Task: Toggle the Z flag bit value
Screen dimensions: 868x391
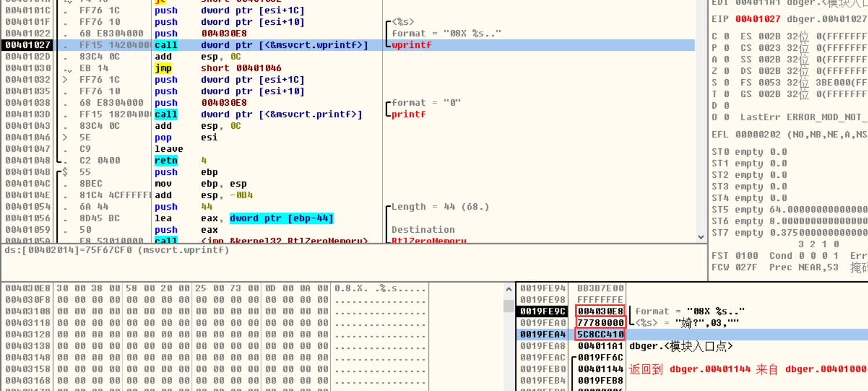Action: pos(726,71)
